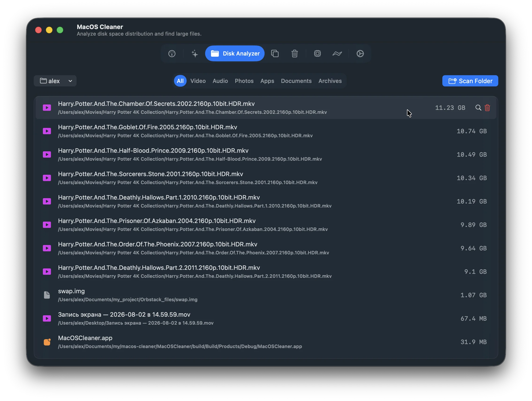Click the Orbstack_files/swap.img path text
This screenshot has width=532, height=401.
pos(128,300)
